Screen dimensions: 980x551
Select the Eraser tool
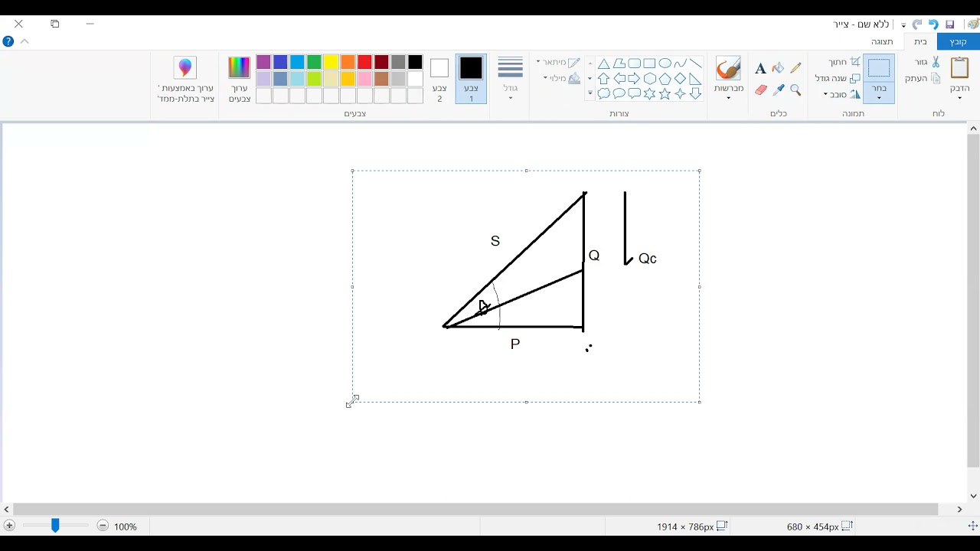[760, 90]
